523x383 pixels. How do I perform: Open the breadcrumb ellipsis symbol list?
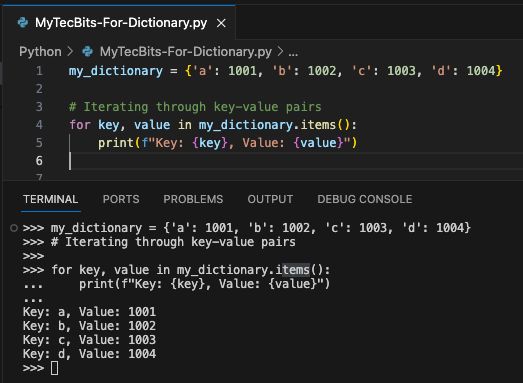point(293,52)
